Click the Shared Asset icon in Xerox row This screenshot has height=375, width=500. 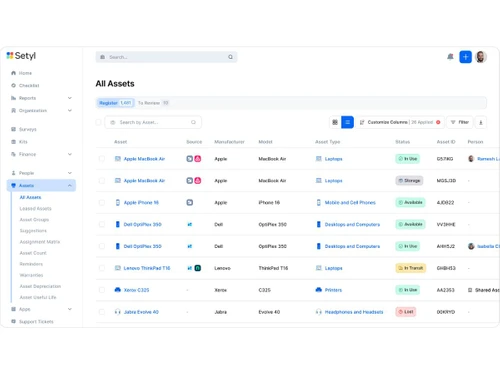pos(470,290)
